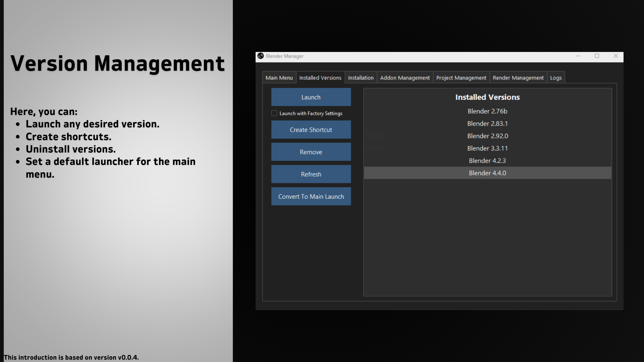
Task: Select Blender 2.83.1 from installed versions
Action: 487,124
